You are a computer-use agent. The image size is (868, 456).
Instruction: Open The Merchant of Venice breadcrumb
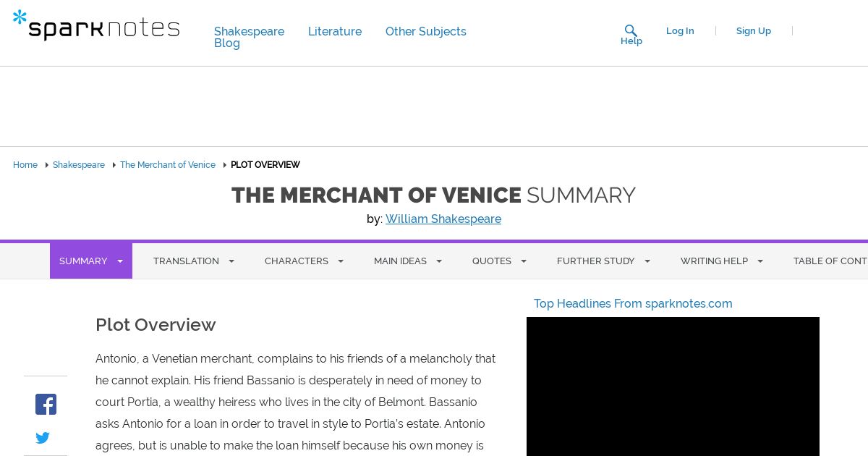pyautogui.click(x=168, y=165)
